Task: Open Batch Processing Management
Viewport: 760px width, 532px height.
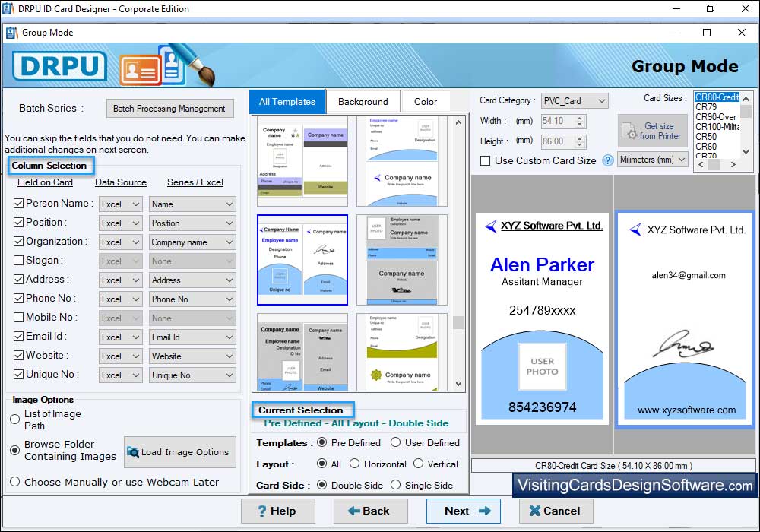Action: 169,109
